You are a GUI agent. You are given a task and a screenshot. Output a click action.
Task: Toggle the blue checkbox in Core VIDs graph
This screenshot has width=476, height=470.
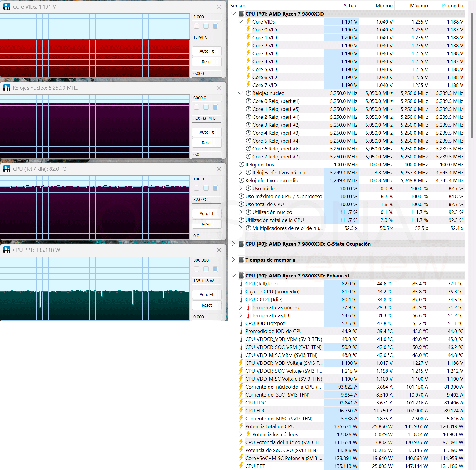tap(215, 26)
